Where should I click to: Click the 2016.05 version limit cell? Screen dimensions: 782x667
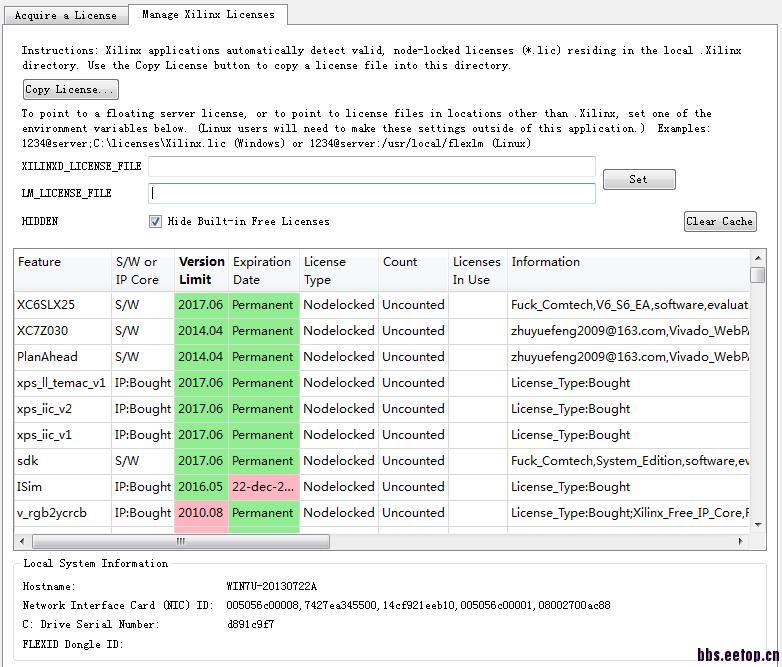coord(201,487)
